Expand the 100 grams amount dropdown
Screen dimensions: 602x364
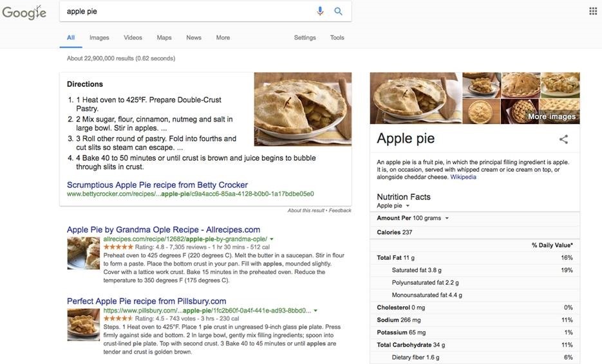click(447, 218)
